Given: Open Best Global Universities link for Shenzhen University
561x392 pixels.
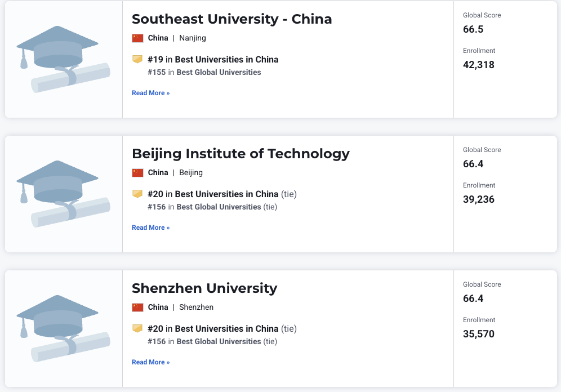Looking at the screenshot, I should [x=219, y=341].
